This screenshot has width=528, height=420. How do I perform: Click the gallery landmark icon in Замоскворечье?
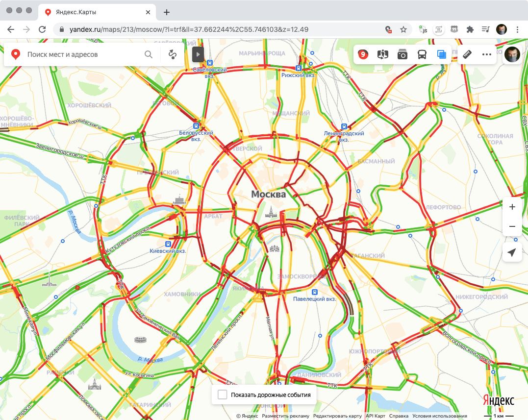point(275,248)
